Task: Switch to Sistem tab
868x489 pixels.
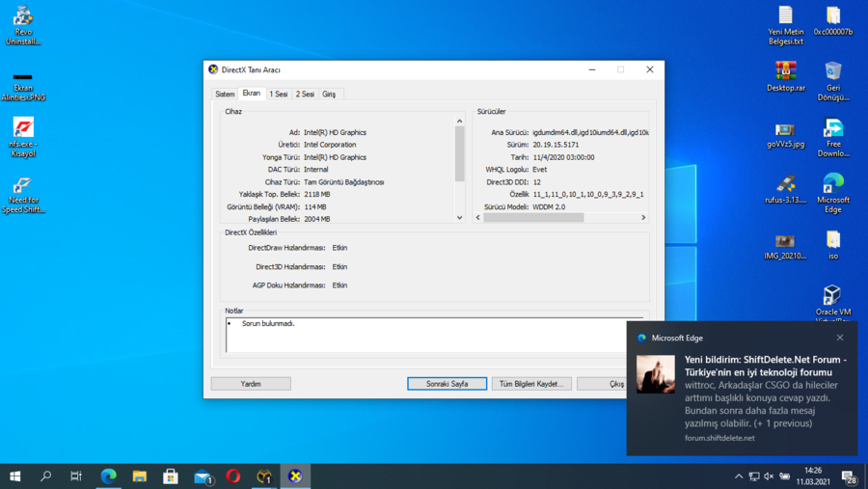Action: tap(225, 95)
